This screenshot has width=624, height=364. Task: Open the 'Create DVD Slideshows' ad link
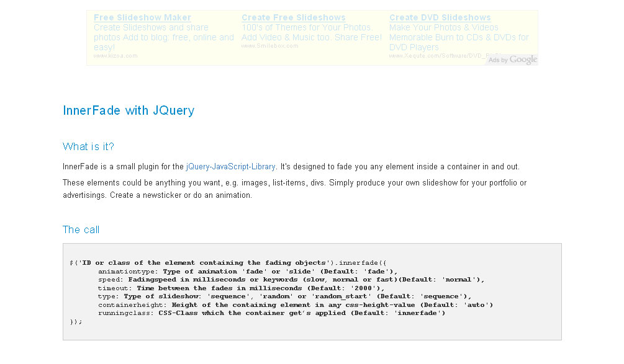(440, 17)
